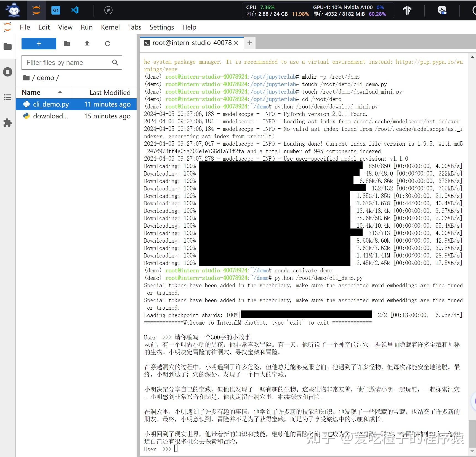Create a new folder in file browser
This screenshot has height=457, width=476.
pos(67,44)
